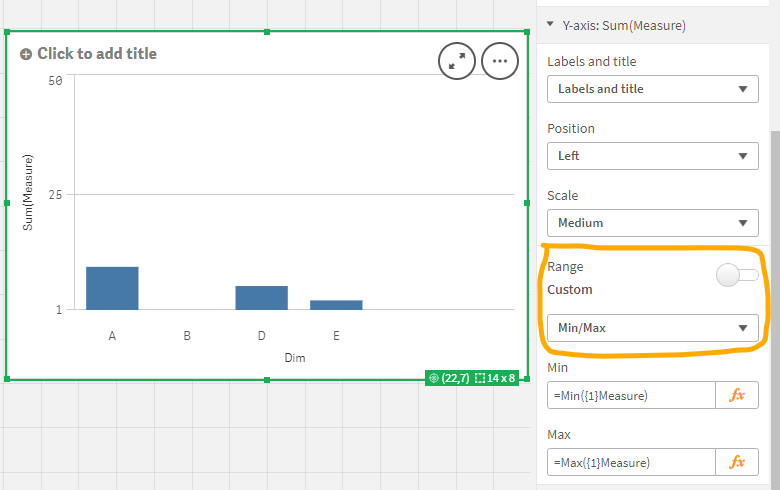Click into the Max expression input field
The width and height of the screenshot is (780, 490).
632,462
